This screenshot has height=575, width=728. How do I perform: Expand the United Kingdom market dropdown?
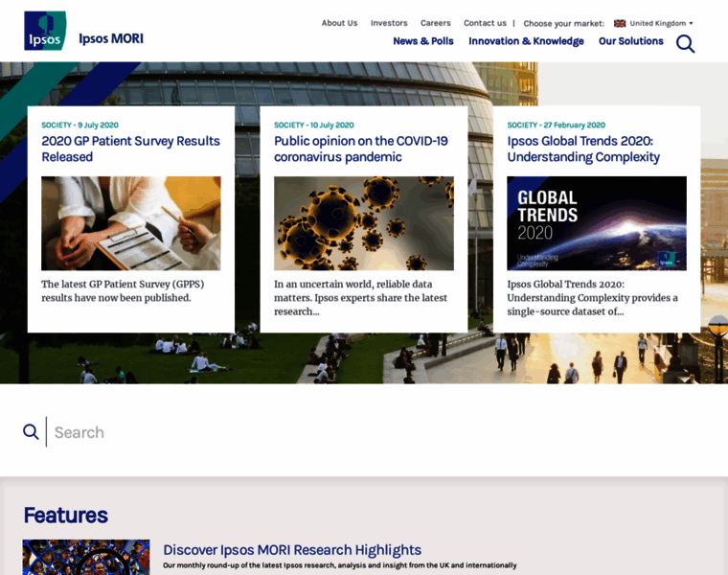[661, 23]
